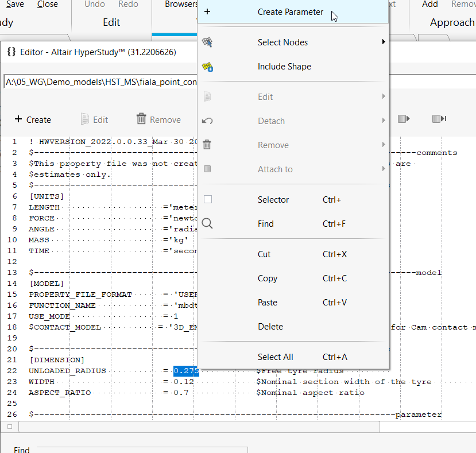This screenshot has width=476, height=453.
Task: Expand the Remove submenu arrow
Action: tap(384, 145)
